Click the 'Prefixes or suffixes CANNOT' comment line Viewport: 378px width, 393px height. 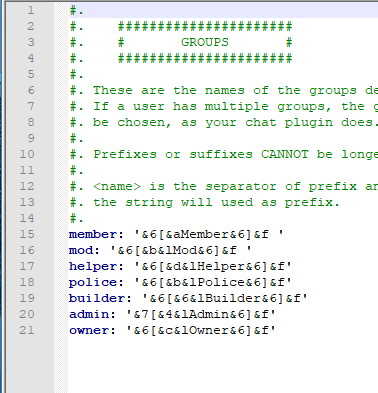pos(223,154)
